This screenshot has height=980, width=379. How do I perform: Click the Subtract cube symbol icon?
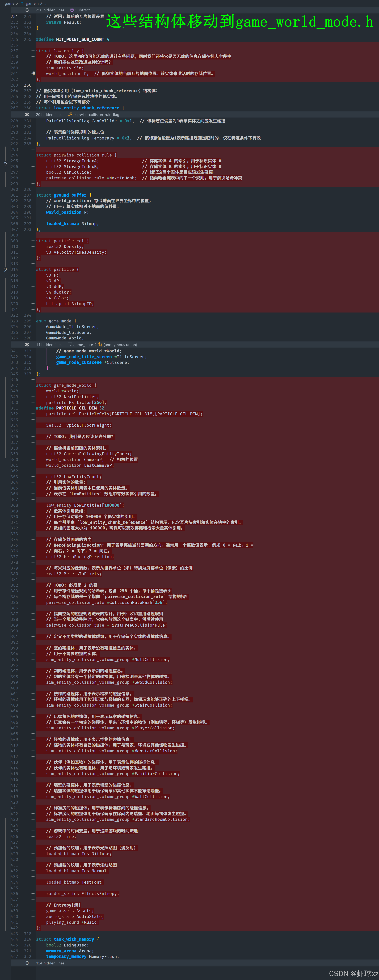[x=72, y=10]
